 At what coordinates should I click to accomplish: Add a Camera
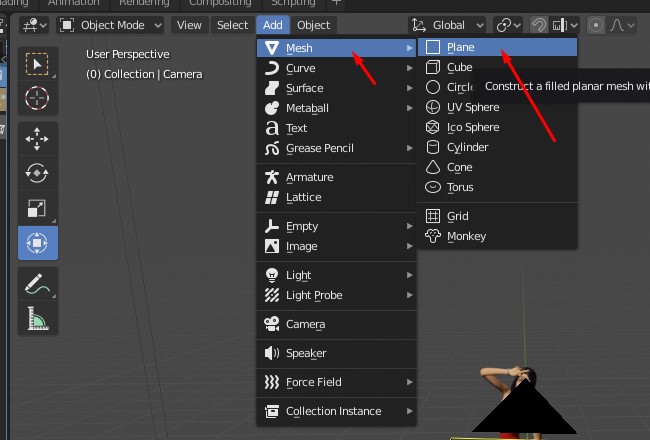pyautogui.click(x=337, y=324)
